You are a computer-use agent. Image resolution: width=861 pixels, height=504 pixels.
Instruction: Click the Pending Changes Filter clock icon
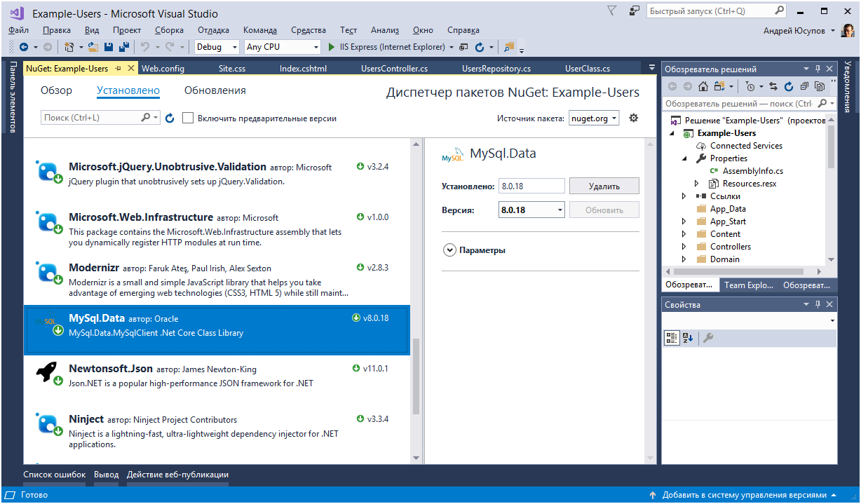pyautogui.click(x=751, y=86)
